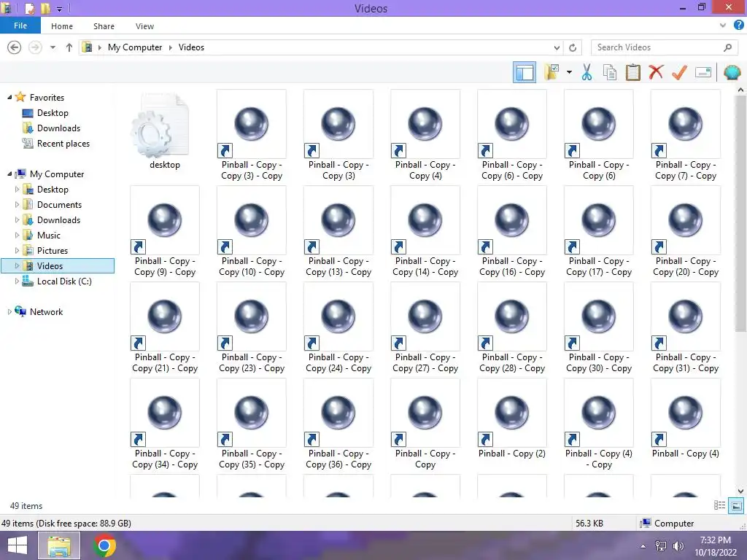Select Pinball - Copy - Copy (6) shortcut
Viewport: 747px width, 560px height.
pos(599,136)
